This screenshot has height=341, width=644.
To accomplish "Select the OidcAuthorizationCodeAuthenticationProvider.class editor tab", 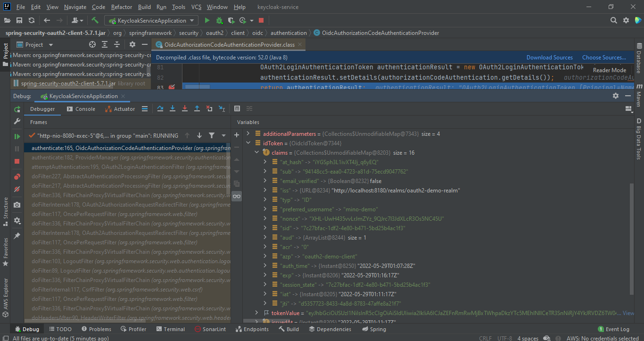I will pos(229,44).
